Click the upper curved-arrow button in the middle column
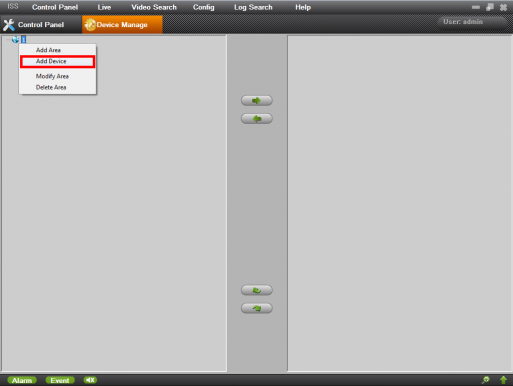This screenshot has height=386, width=513. click(x=257, y=290)
